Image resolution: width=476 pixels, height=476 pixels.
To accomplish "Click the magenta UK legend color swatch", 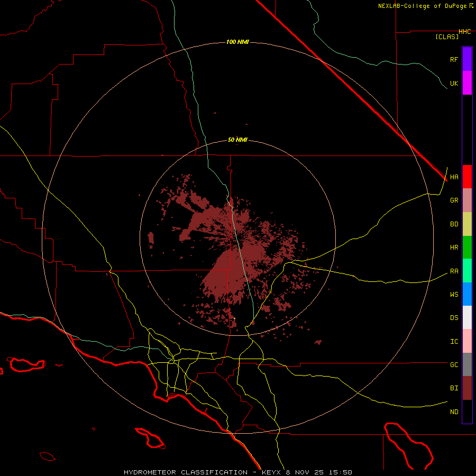I will point(467,83).
